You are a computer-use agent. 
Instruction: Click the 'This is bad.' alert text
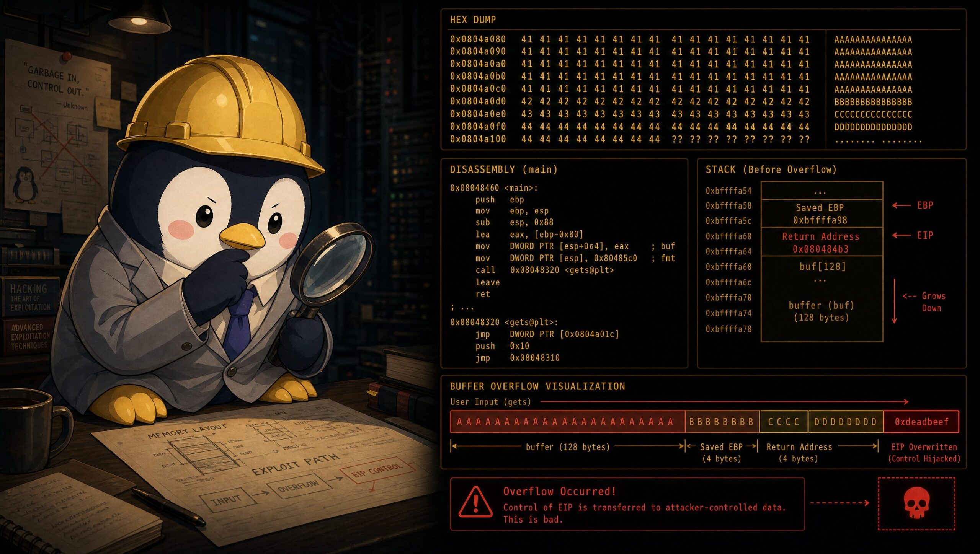(x=533, y=520)
